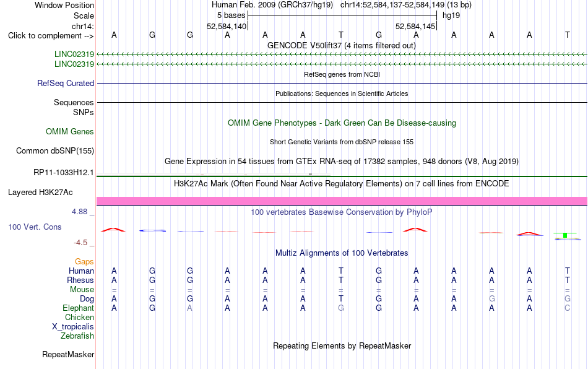Open Layered H3K27Ac track label
Viewport: 588px width, 369px height.
pos(40,193)
